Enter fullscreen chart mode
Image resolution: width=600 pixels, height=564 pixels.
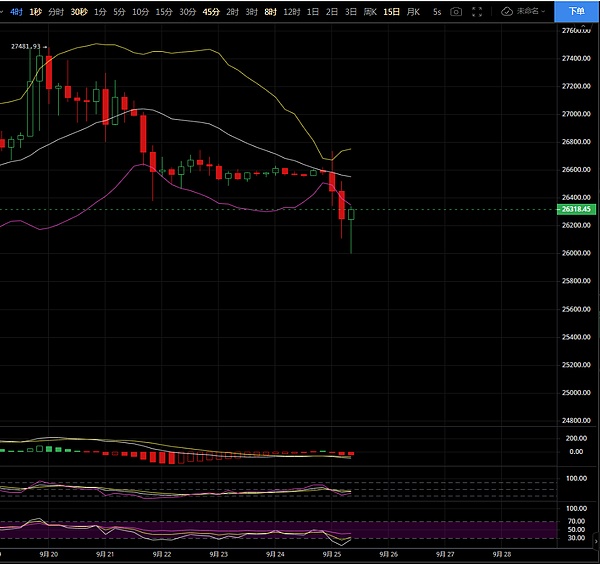pyautogui.click(x=478, y=11)
